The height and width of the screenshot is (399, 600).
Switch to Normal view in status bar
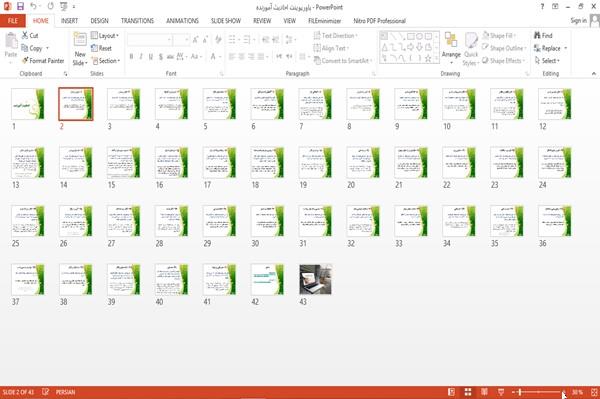452,392
